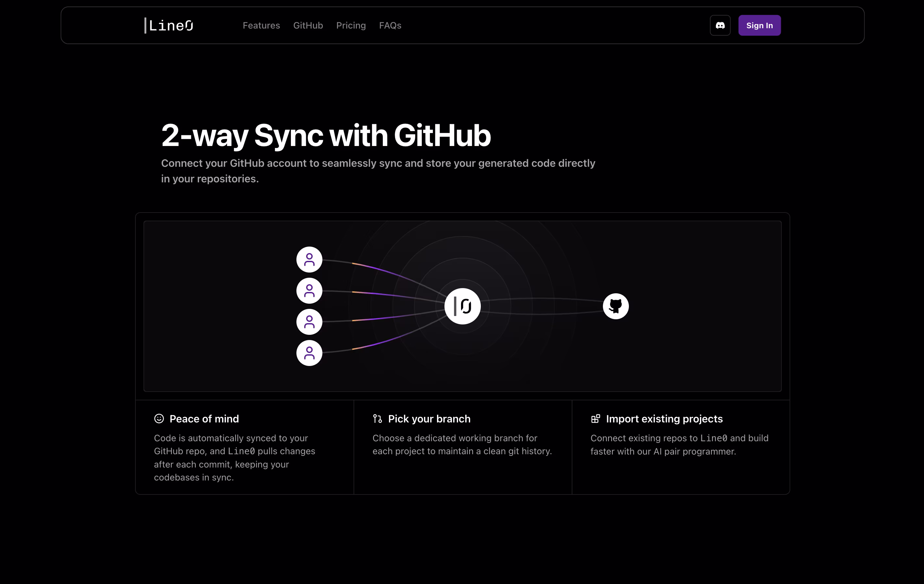The height and width of the screenshot is (584, 924).
Task: Click the Import existing projects card title
Action: [664, 419]
